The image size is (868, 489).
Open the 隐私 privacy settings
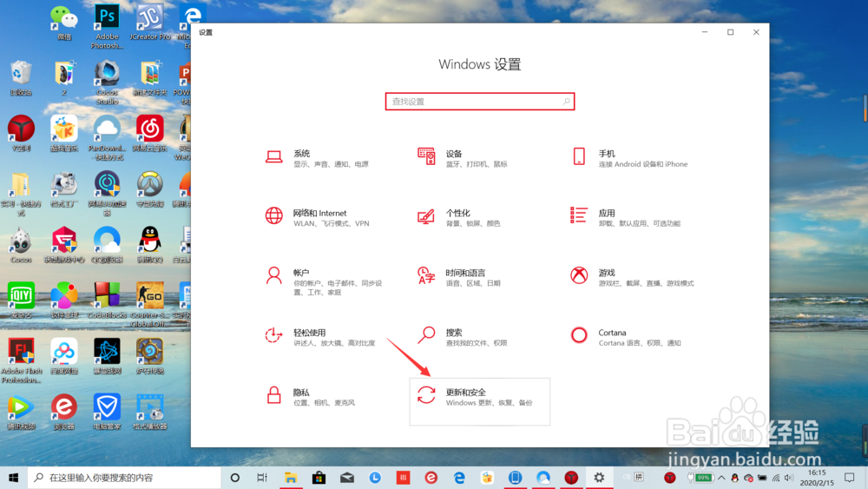tap(310, 397)
